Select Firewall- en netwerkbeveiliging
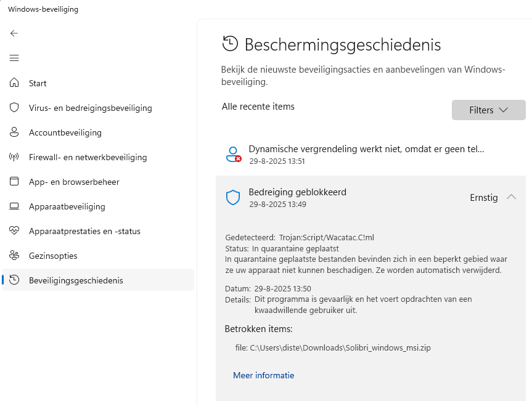 click(98, 157)
